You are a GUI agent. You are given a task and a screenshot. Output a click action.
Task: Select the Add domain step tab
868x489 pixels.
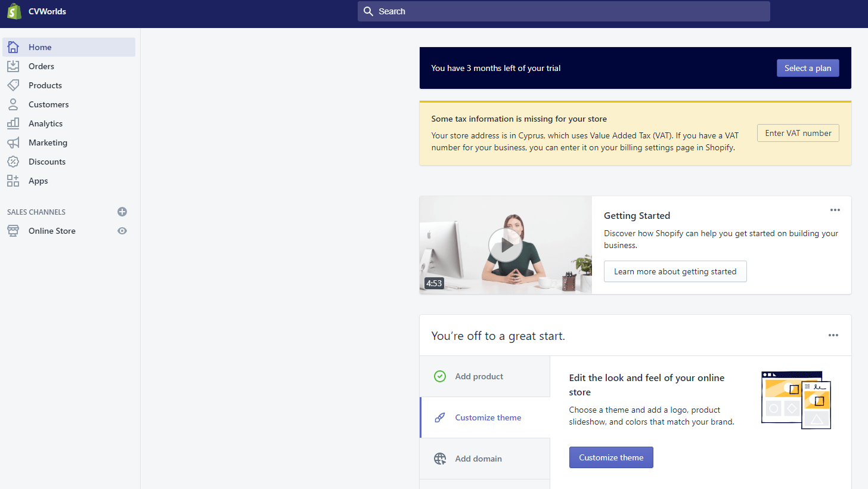[485, 459]
